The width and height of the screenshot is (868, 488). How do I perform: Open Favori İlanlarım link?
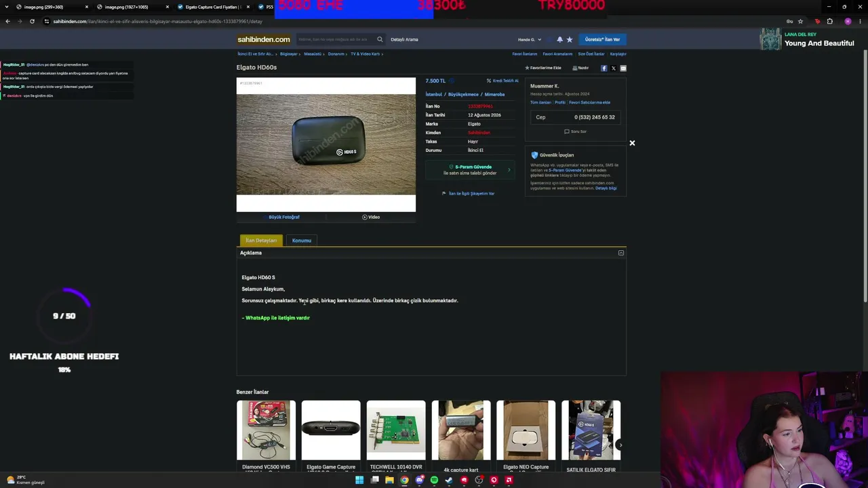(x=525, y=54)
